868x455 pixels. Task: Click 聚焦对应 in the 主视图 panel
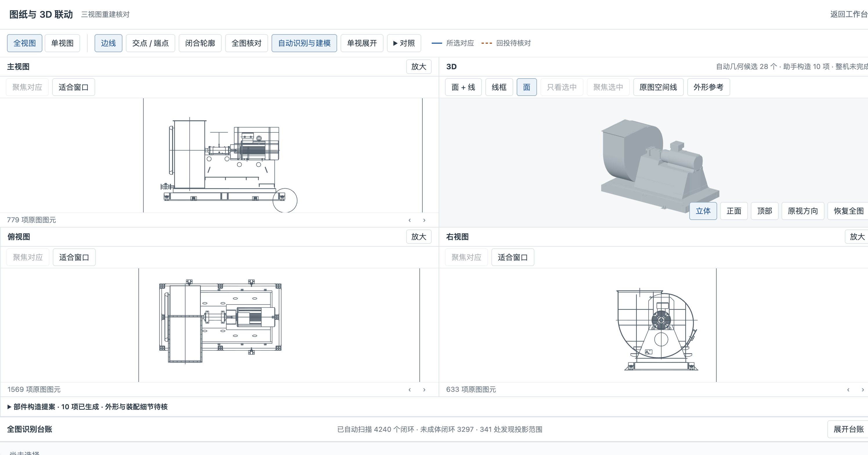[27, 87]
